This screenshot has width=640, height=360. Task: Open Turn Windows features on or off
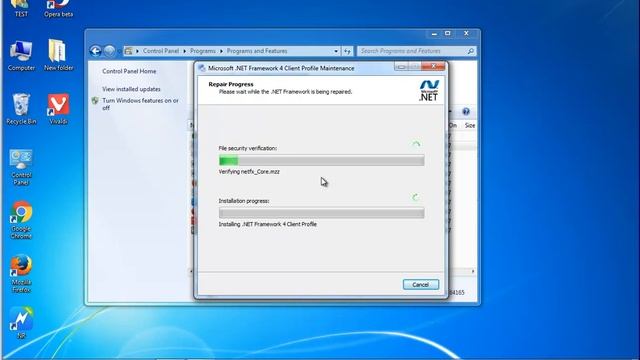tap(140, 104)
